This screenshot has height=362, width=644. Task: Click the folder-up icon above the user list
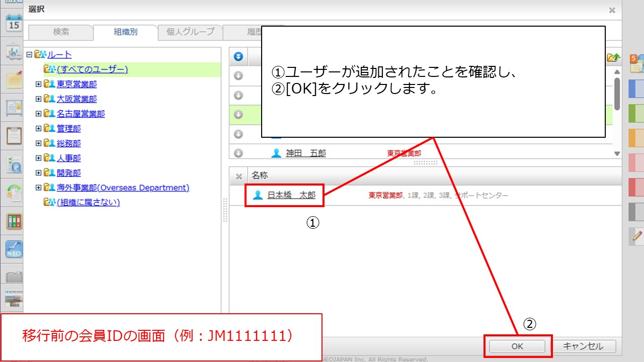point(613,57)
